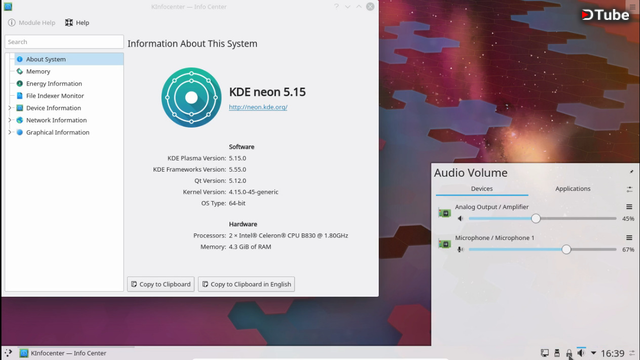Open the removable devices tray icon

pos(557,353)
